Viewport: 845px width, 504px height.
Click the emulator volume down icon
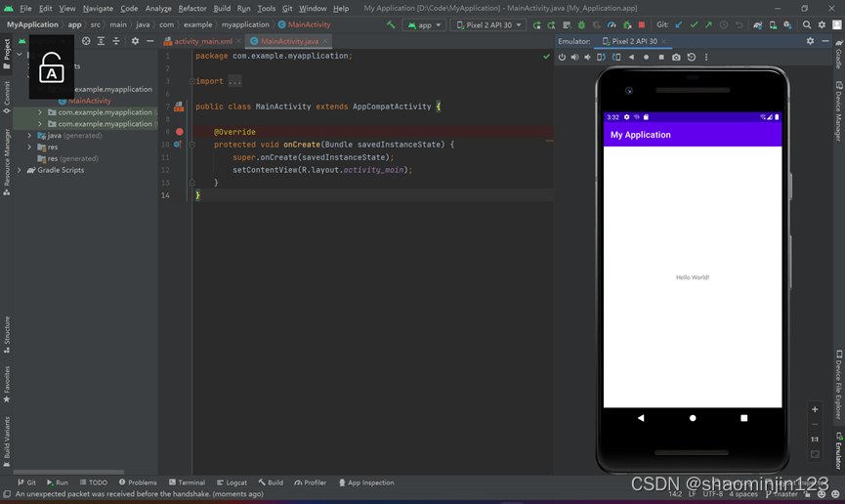(x=587, y=57)
